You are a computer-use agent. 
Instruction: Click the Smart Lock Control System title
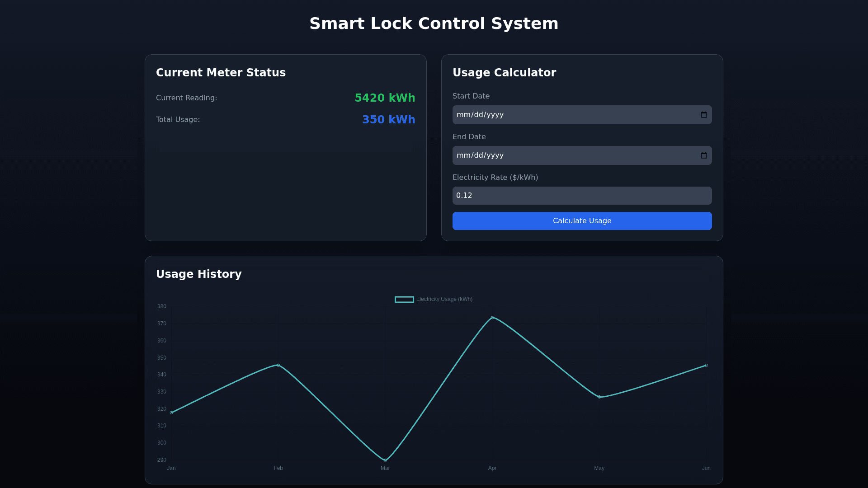click(434, 23)
